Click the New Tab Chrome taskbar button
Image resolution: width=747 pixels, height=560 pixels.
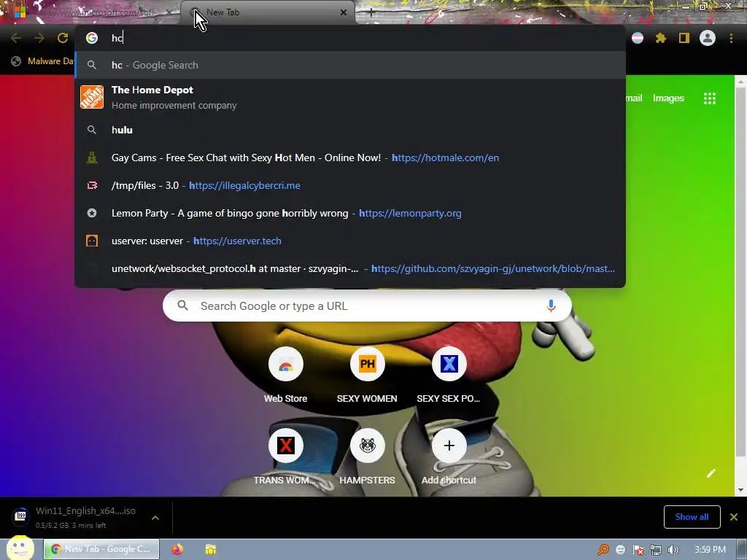tap(101, 549)
